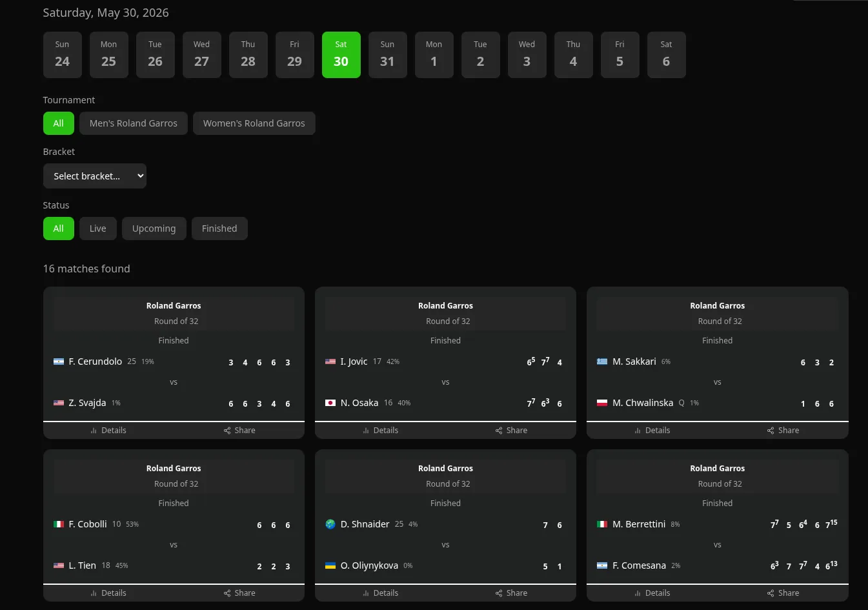Click player name N. Osaka

click(359, 403)
